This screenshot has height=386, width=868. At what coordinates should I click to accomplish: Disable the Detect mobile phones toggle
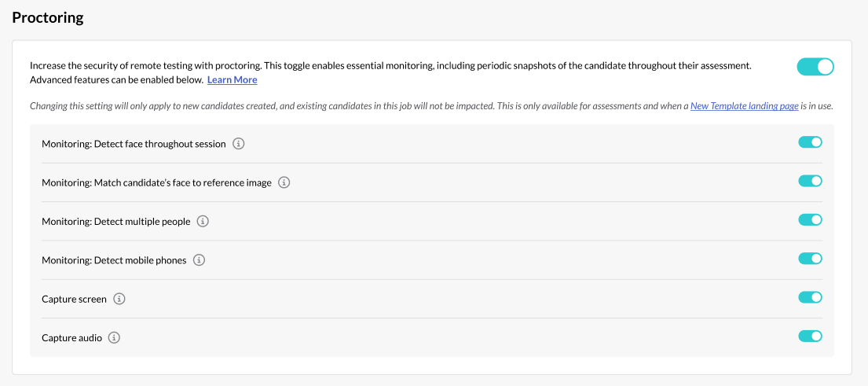(x=810, y=259)
